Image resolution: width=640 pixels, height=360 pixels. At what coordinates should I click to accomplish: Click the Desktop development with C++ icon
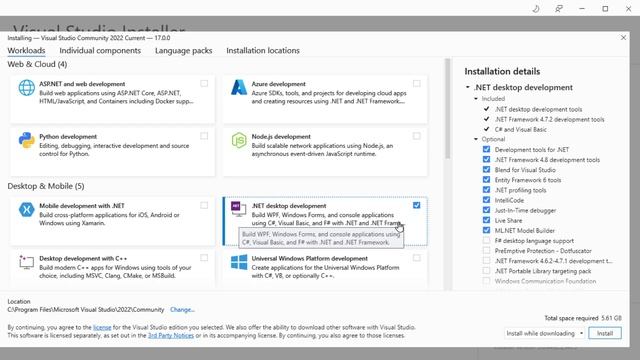pos(27,262)
